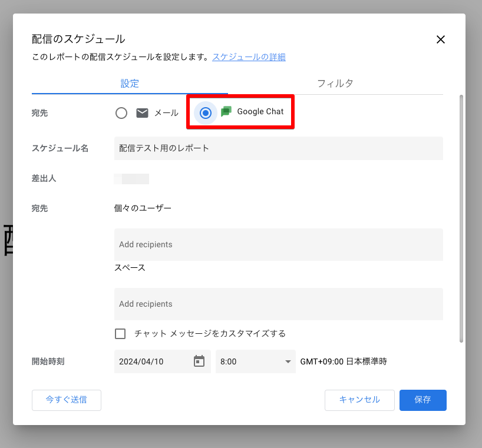Screen dimensions: 482x448
Task: Close the 配信のスケジュール dialog
Action: [x=440, y=40]
